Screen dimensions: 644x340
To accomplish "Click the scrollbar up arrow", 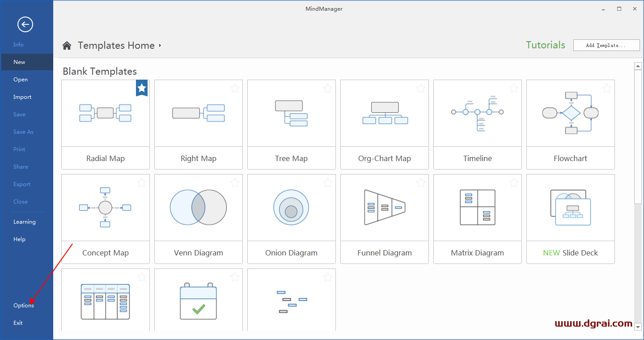I will point(638,67).
